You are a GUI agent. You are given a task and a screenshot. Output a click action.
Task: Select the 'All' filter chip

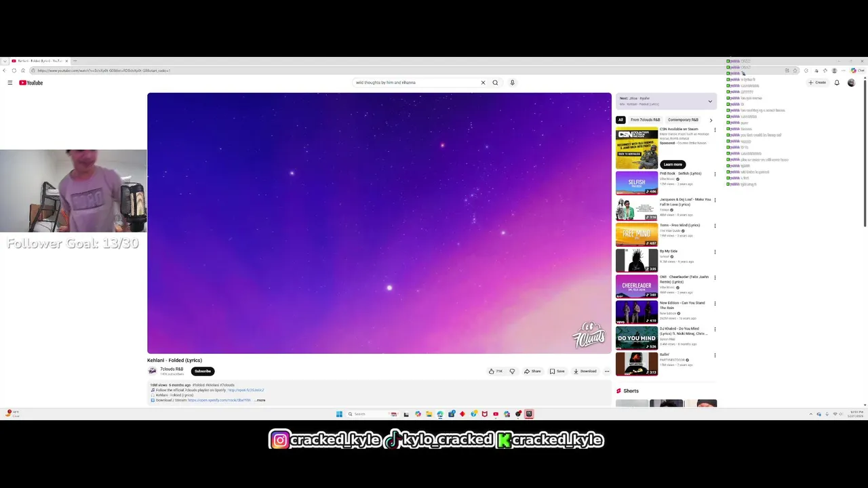(620, 120)
